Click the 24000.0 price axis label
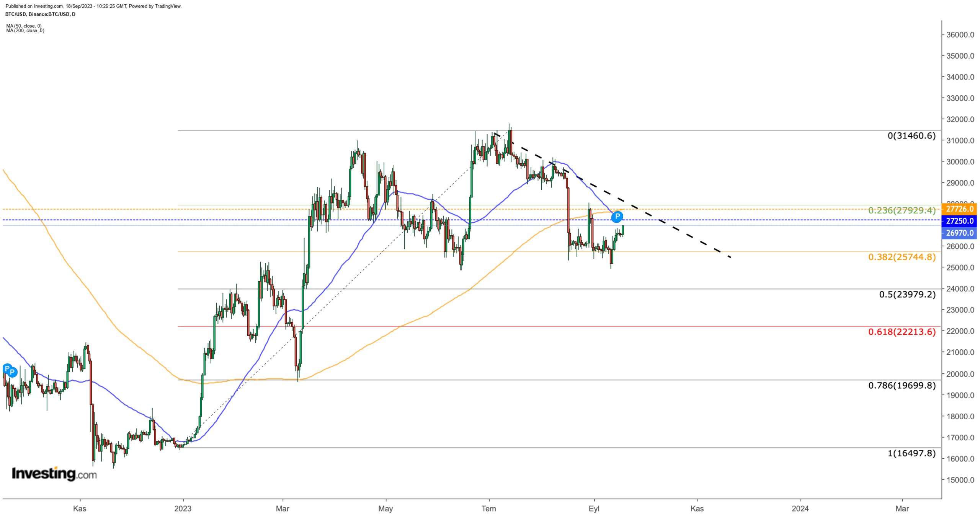980x518 pixels. click(x=960, y=289)
